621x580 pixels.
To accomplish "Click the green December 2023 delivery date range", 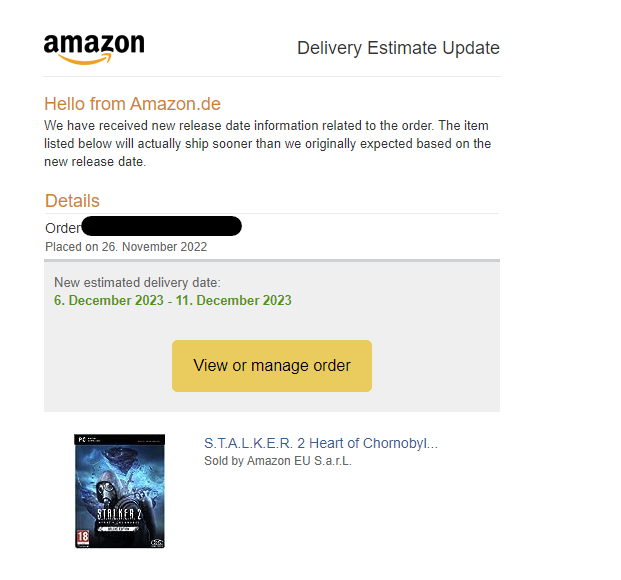I will [x=173, y=300].
